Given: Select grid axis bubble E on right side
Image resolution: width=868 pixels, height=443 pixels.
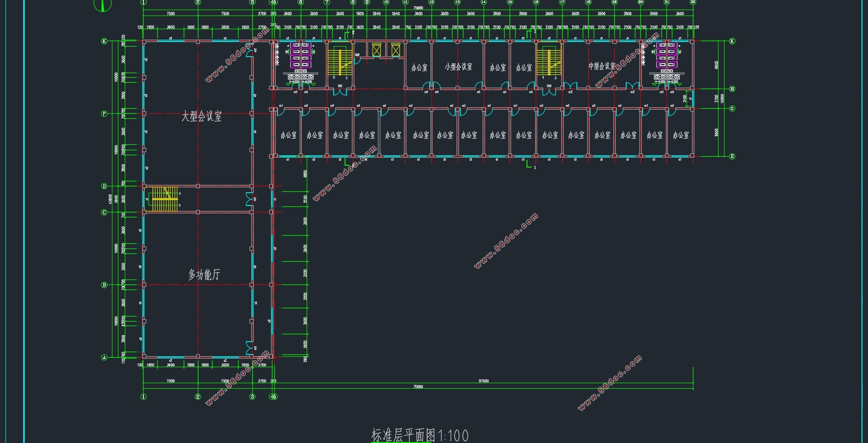Looking at the screenshot, I should point(732,156).
